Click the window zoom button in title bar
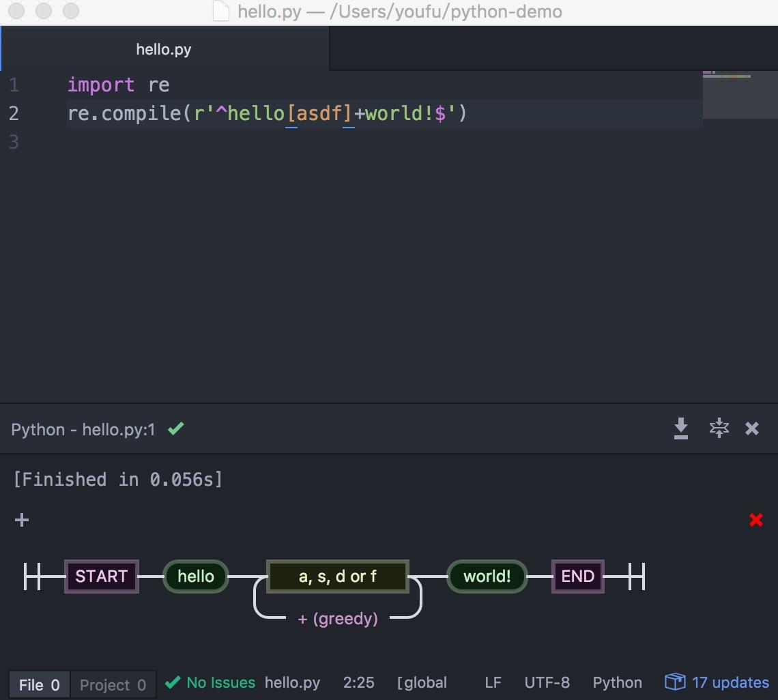The height and width of the screenshot is (700, 778). pyautogui.click(x=71, y=10)
